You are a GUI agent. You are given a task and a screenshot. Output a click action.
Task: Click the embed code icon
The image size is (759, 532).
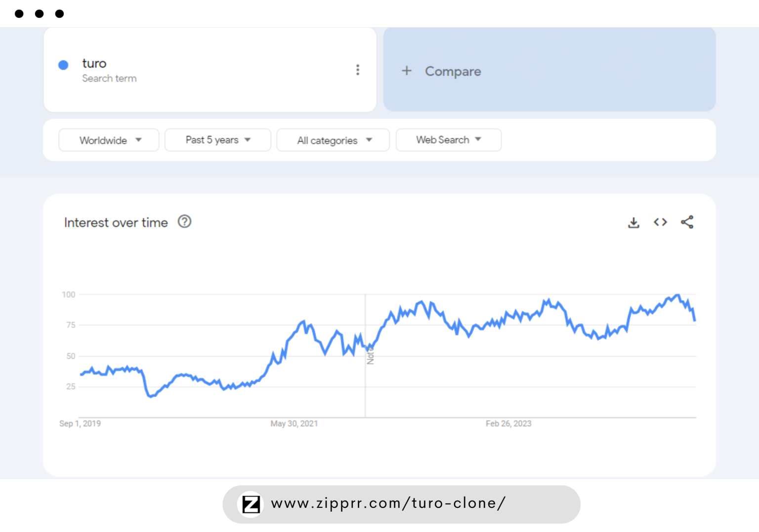(x=660, y=222)
